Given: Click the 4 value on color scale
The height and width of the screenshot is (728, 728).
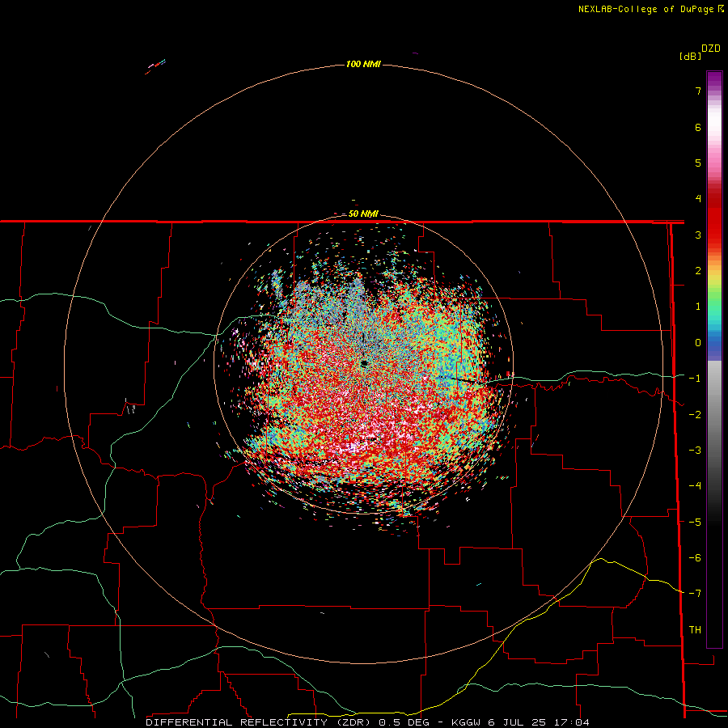Looking at the screenshot, I should point(698,199).
